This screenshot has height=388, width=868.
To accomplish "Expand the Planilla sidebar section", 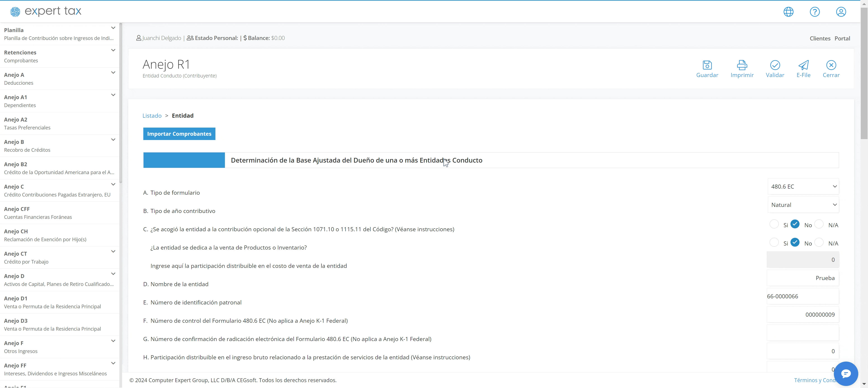I will coord(113,28).
